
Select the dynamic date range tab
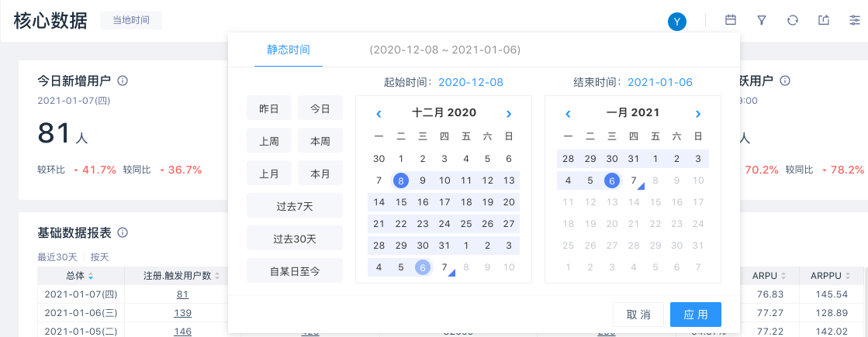[444, 50]
